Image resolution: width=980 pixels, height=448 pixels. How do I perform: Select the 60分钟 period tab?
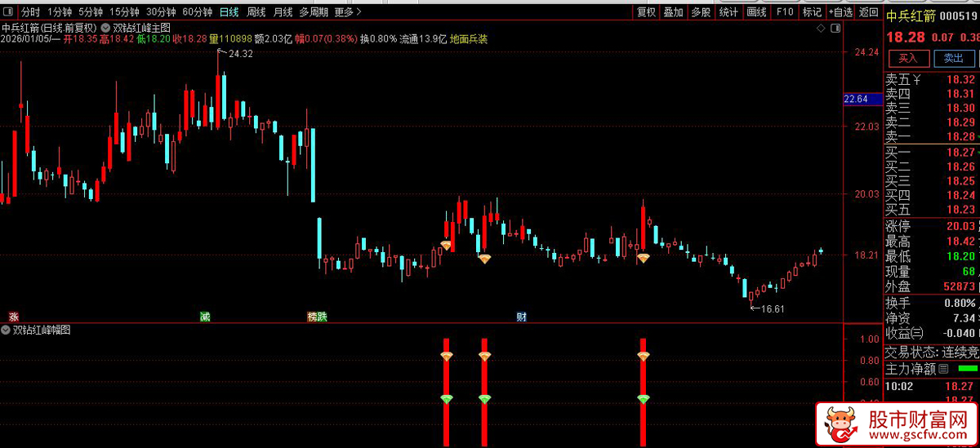pyautogui.click(x=198, y=12)
